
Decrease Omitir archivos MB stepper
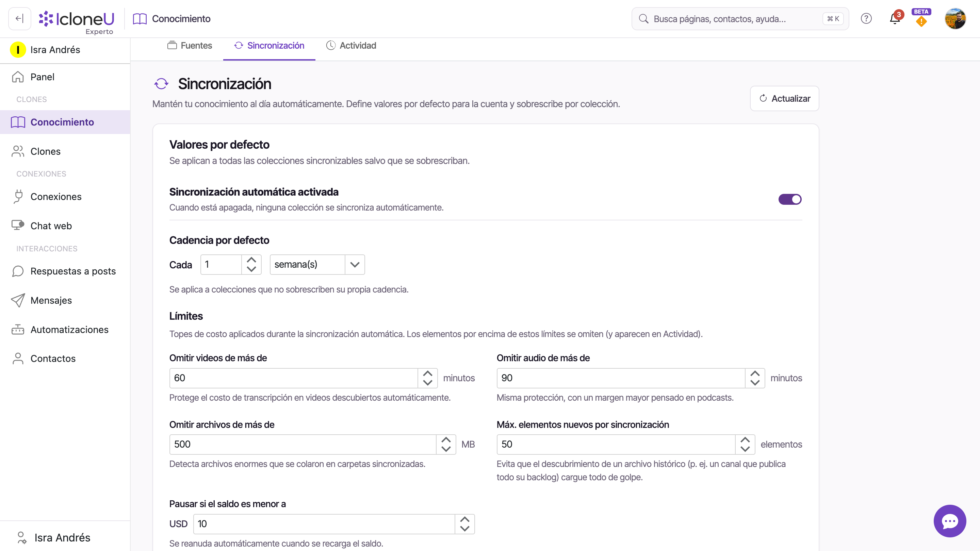[446, 449]
